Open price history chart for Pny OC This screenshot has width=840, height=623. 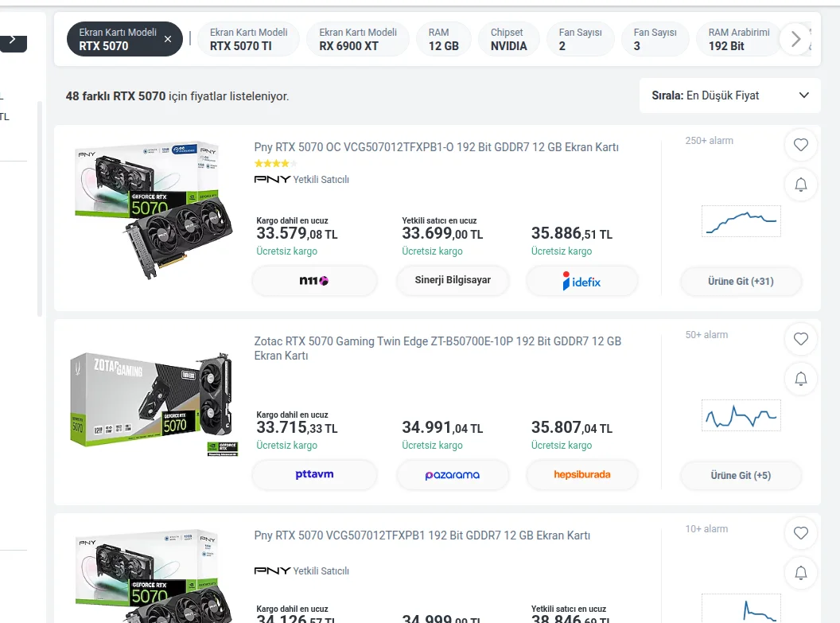pyautogui.click(x=741, y=221)
